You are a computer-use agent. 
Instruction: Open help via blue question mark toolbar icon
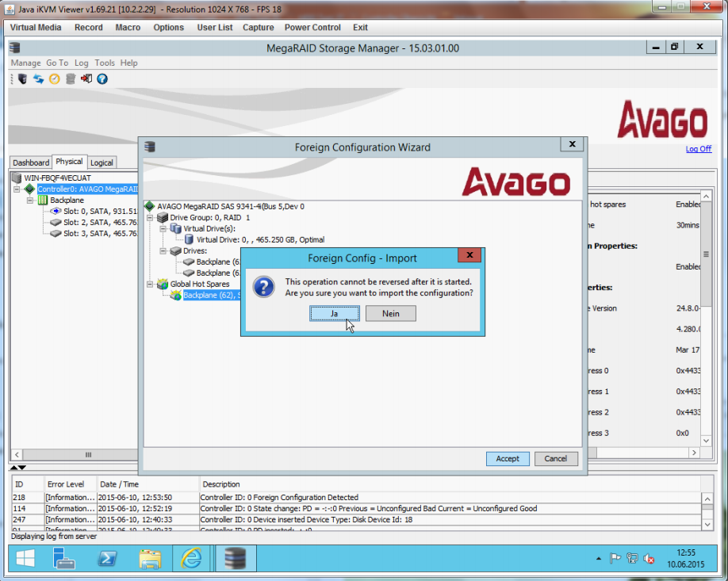tap(102, 78)
